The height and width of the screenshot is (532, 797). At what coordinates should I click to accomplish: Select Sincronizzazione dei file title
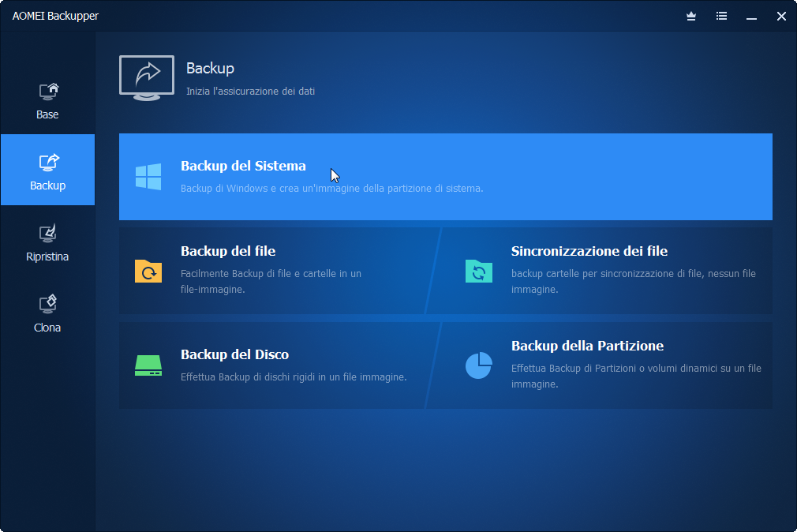click(589, 251)
